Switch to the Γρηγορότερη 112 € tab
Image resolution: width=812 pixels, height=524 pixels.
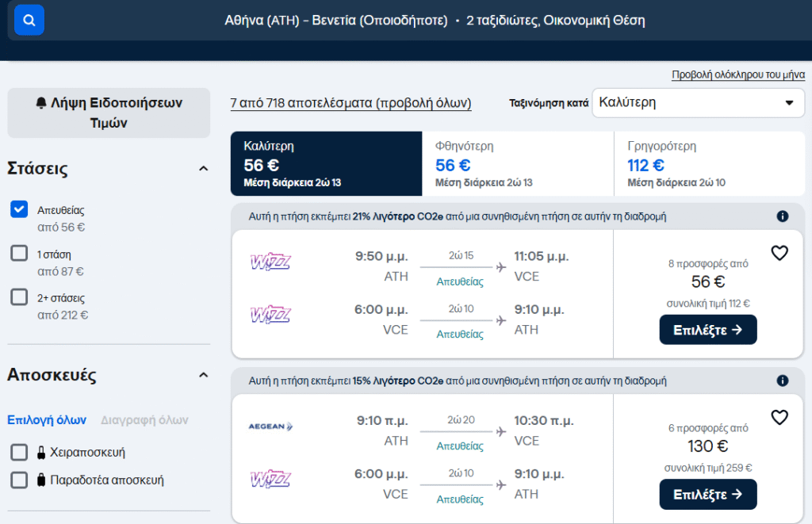click(x=710, y=163)
